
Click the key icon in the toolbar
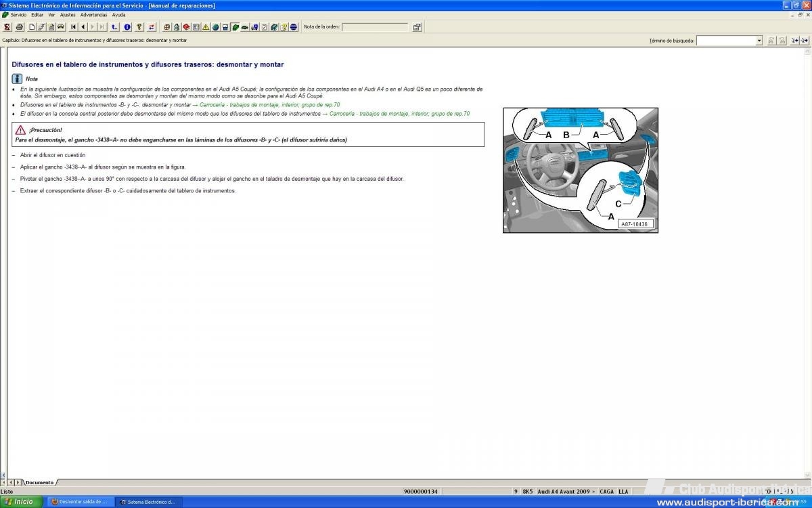(x=139, y=27)
